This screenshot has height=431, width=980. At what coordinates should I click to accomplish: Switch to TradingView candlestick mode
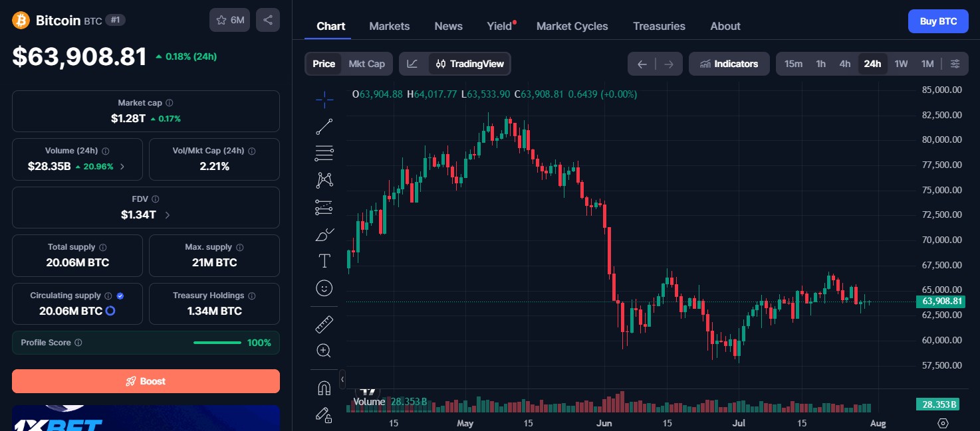pyautogui.click(x=470, y=64)
